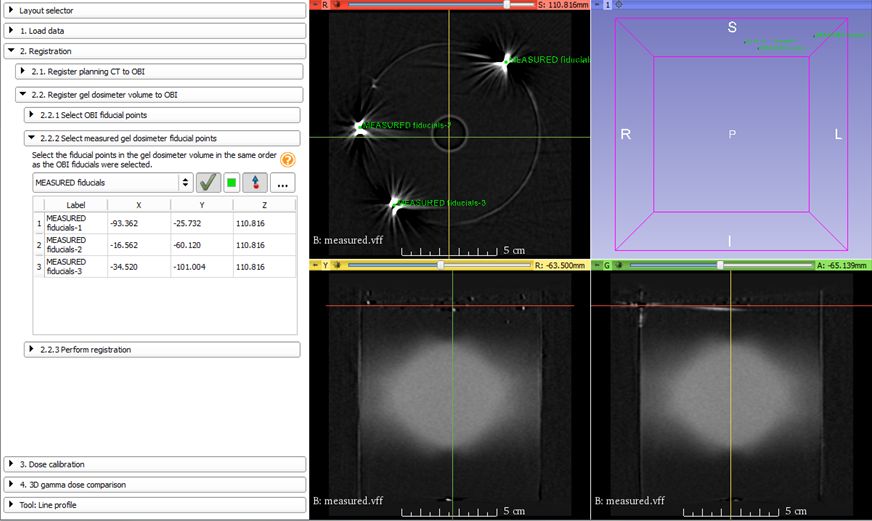Viewport: 872px width, 521px height.
Task: Click the orange help question mark icon
Action: (x=288, y=160)
